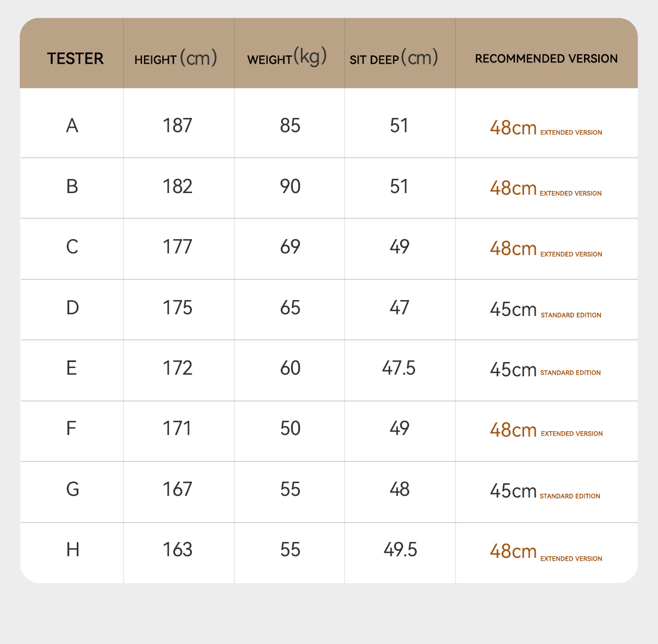The width and height of the screenshot is (658, 644).
Task: Click 45cm standard edition for tester G
Action: [545, 491]
